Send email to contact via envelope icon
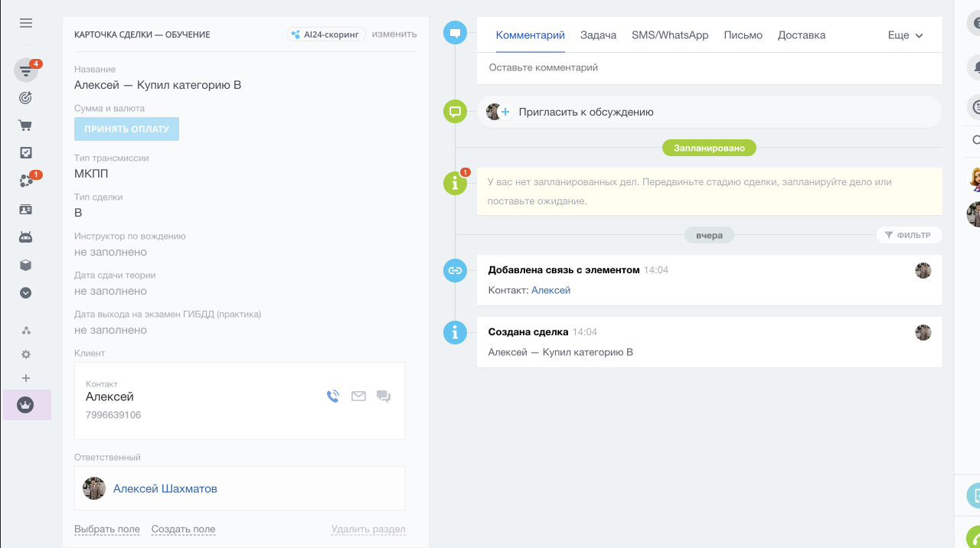980x548 pixels. pyautogui.click(x=358, y=396)
